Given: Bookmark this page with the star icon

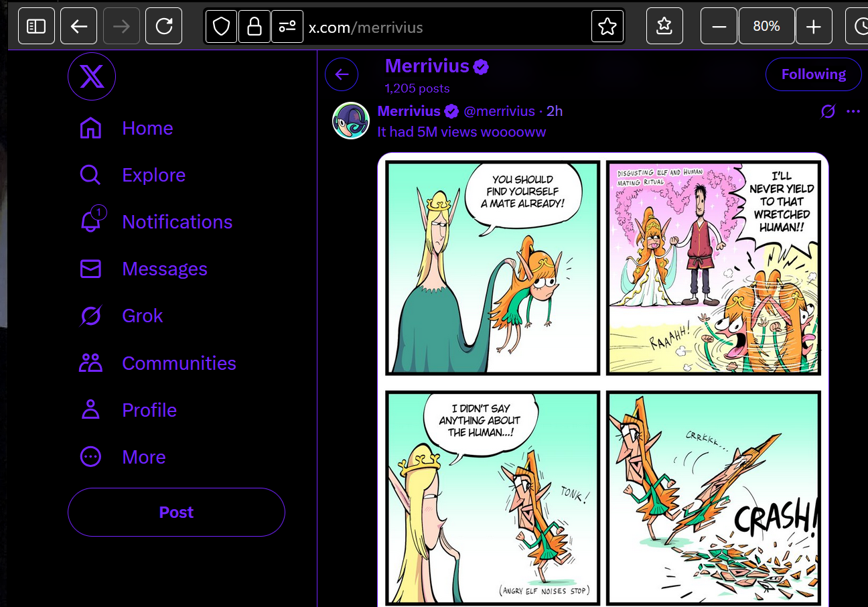Looking at the screenshot, I should coord(607,26).
